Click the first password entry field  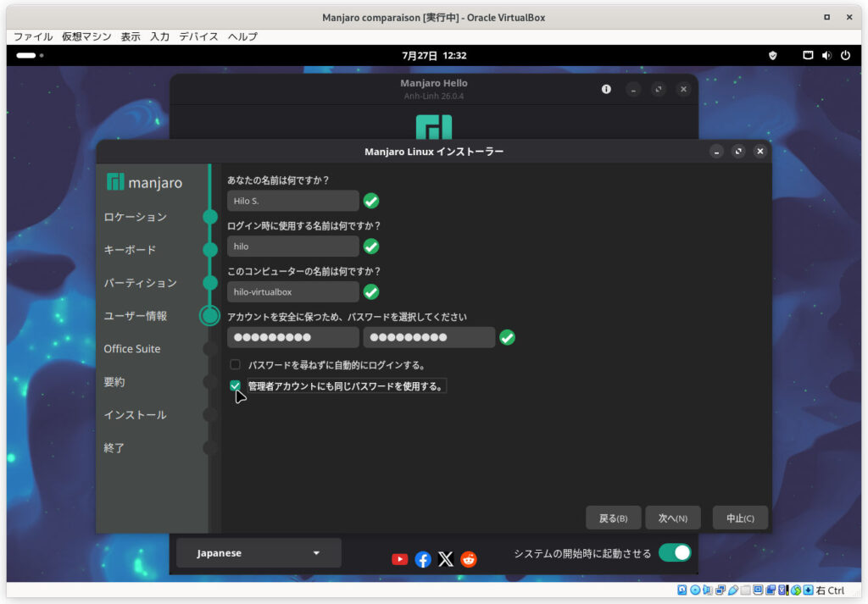coord(292,337)
